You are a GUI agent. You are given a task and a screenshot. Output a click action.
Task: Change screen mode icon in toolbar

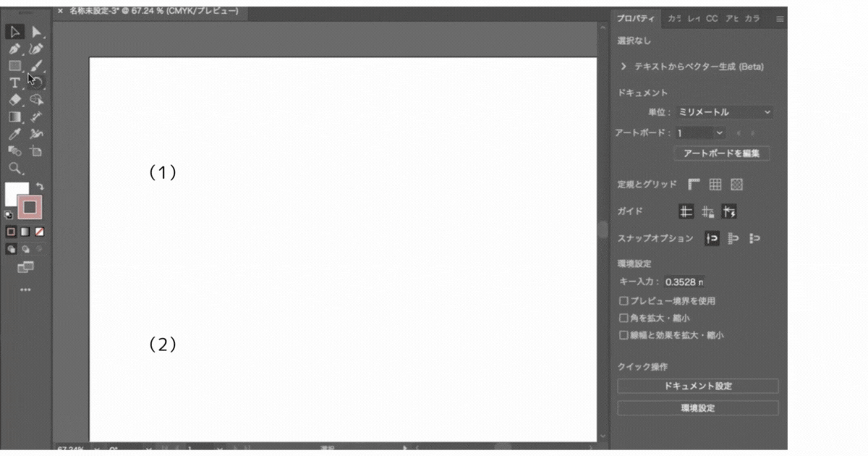coord(25,267)
